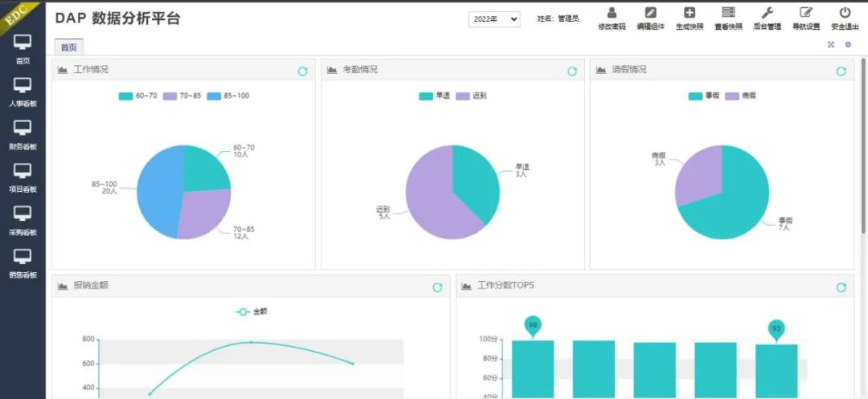
Task: Click the 99 marker pin on bar chart
Action: click(x=533, y=327)
